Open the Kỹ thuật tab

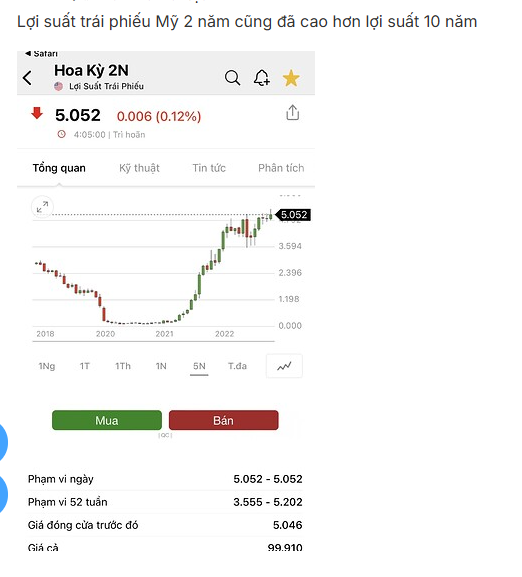point(139,168)
